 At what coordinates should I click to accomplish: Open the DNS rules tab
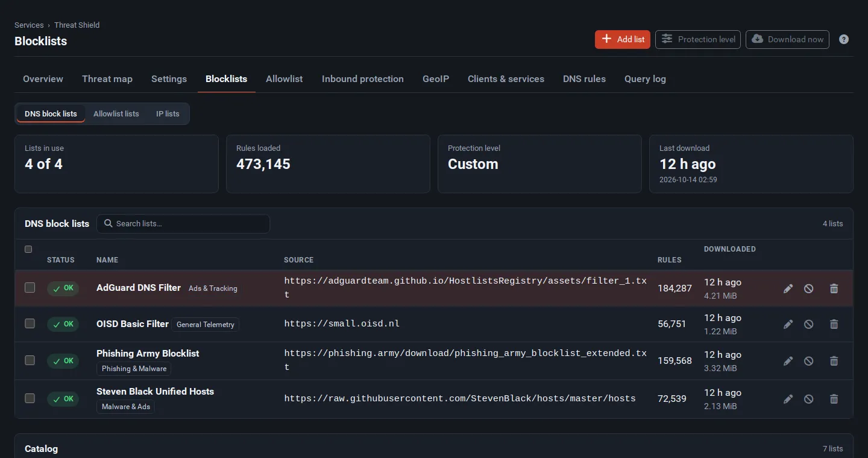click(584, 79)
